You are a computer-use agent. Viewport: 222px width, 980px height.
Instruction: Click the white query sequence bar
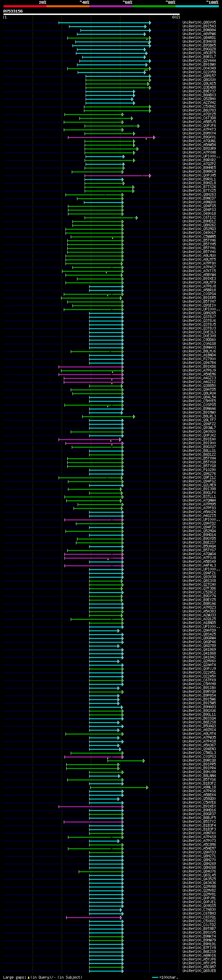92,14
